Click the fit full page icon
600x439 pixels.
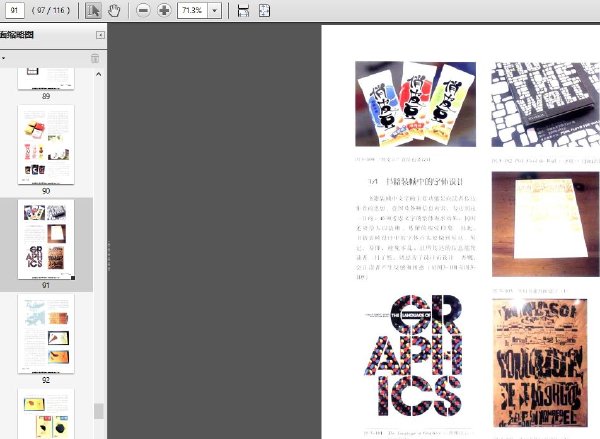coord(264,10)
